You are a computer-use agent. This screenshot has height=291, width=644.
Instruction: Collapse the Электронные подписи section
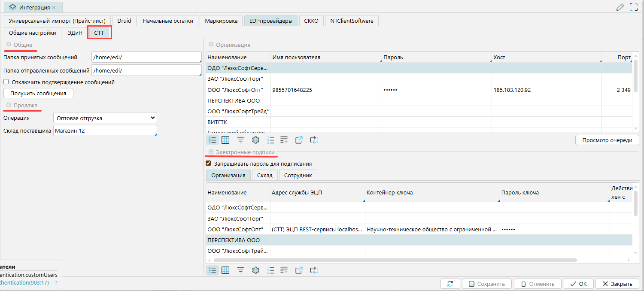click(211, 152)
